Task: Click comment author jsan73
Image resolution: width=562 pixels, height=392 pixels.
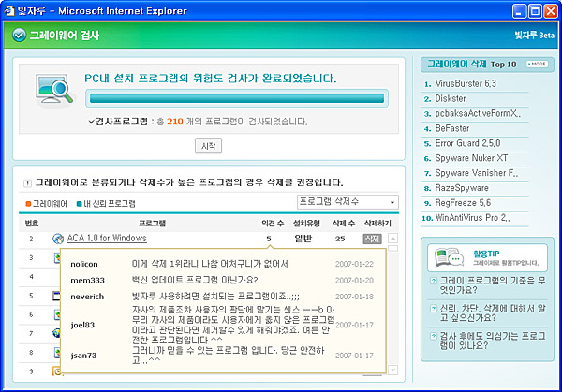Action: coord(83,356)
